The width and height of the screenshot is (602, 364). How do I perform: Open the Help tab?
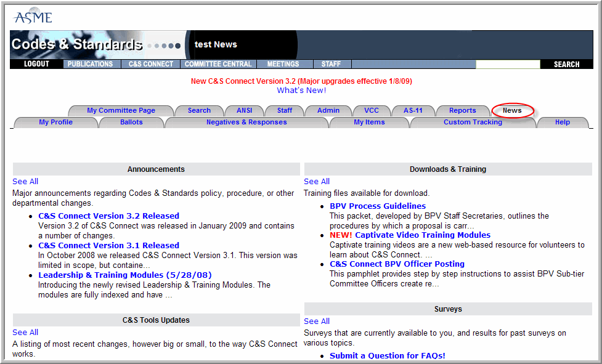tap(562, 123)
